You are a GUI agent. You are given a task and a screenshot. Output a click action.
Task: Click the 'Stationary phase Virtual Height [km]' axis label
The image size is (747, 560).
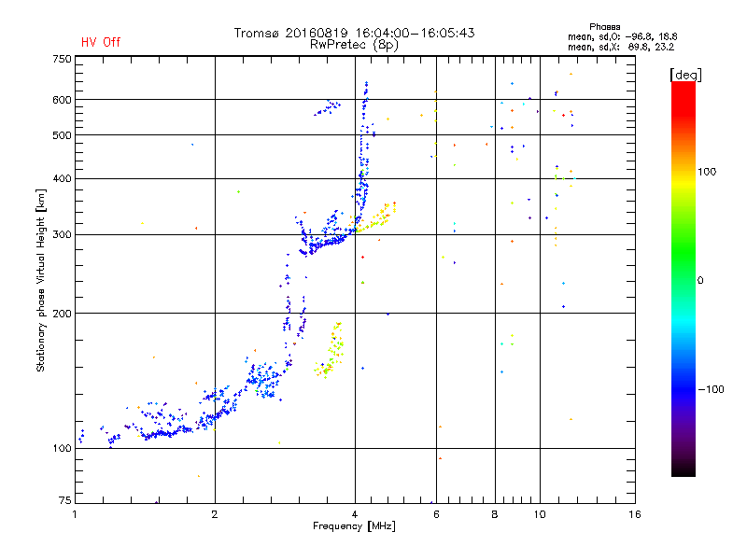41,280
